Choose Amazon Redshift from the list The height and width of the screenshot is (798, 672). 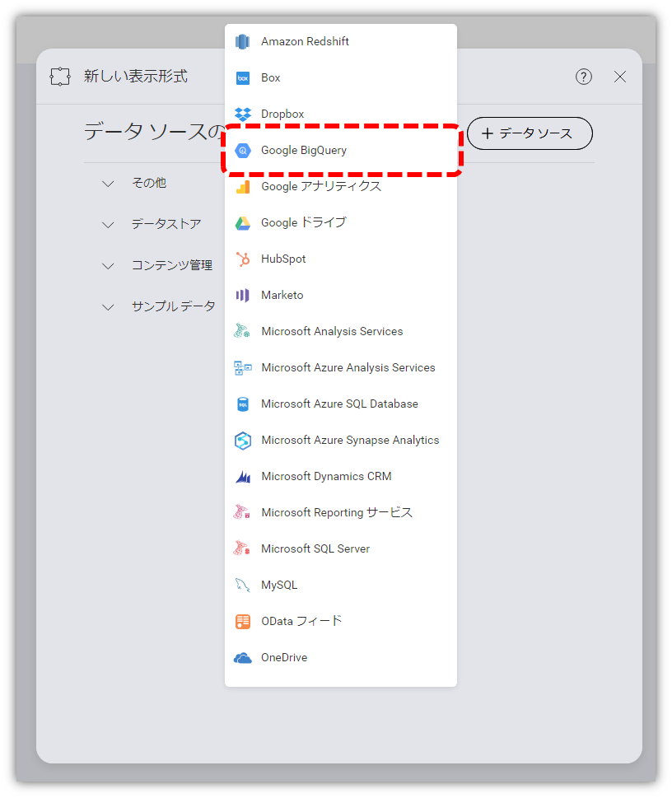341,41
